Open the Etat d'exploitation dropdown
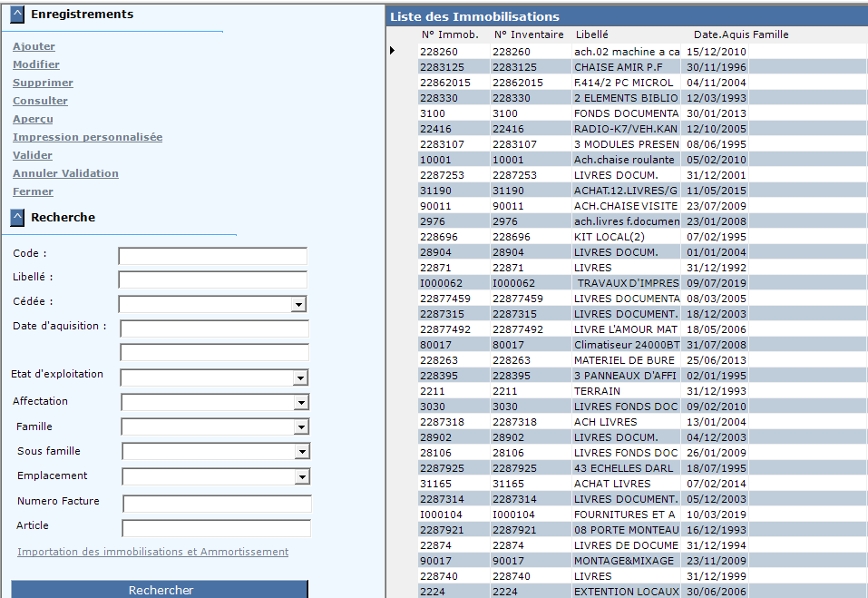Image resolution: width=868 pixels, height=598 pixels. [302, 377]
